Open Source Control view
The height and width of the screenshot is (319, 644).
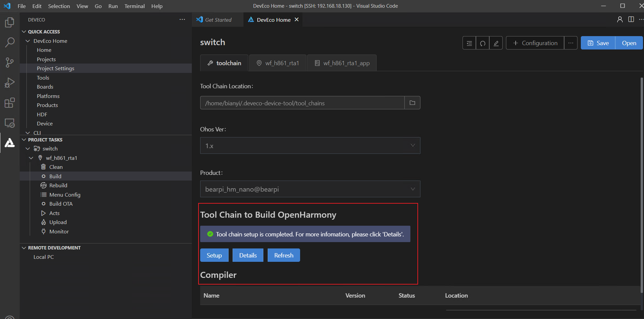(10, 63)
